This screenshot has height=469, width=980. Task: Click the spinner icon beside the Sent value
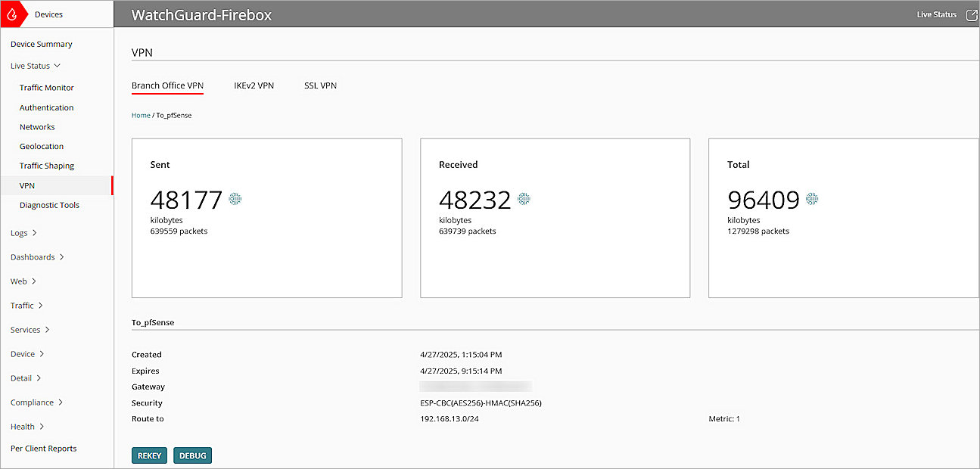(235, 198)
